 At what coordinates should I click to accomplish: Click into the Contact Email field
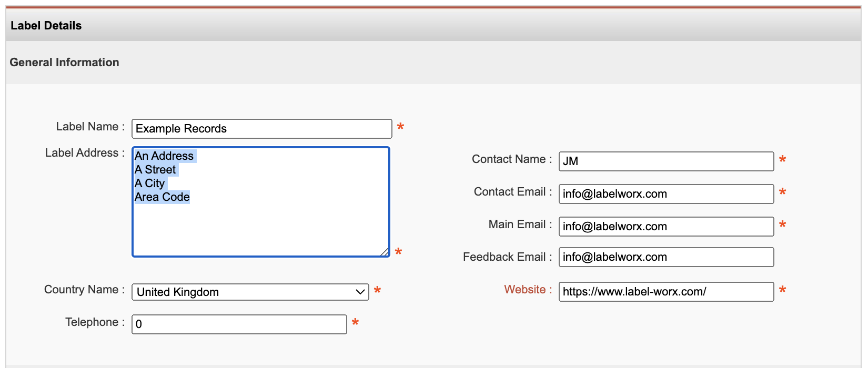[666, 194]
